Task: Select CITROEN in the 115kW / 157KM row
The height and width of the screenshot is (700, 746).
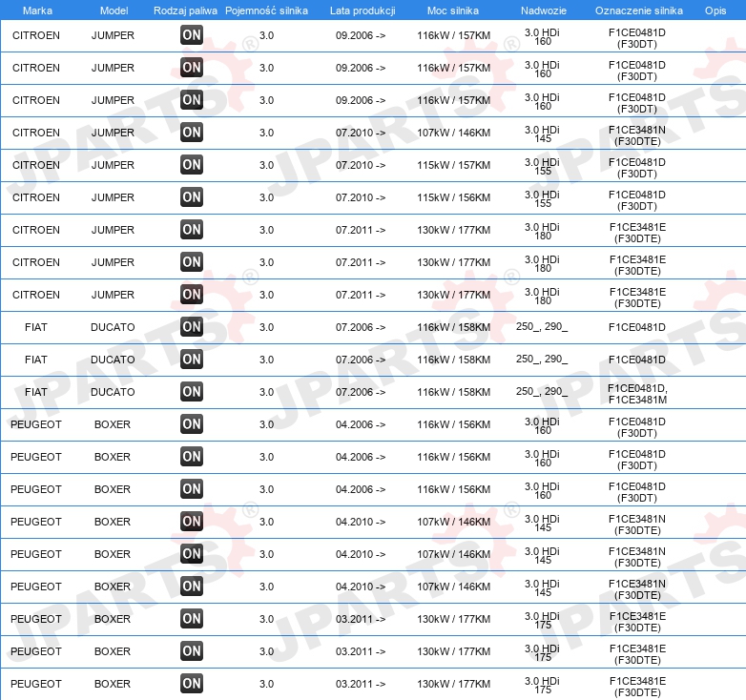Action: click(x=36, y=165)
